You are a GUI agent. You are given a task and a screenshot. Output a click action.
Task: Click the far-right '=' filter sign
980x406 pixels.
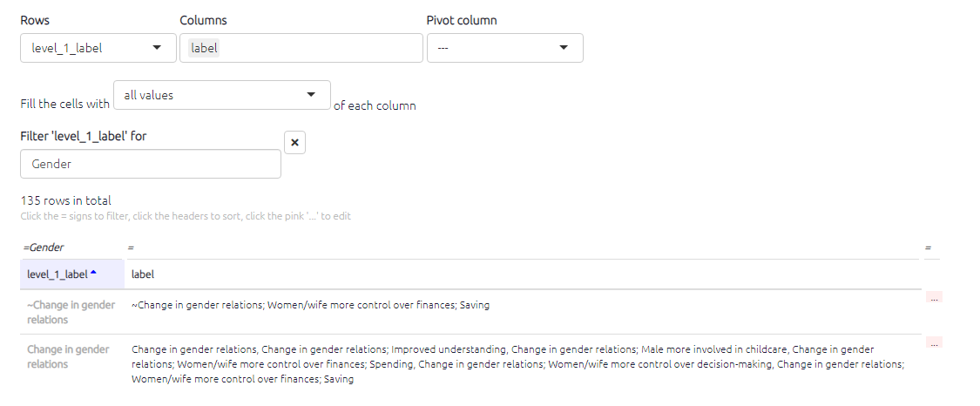(928, 248)
